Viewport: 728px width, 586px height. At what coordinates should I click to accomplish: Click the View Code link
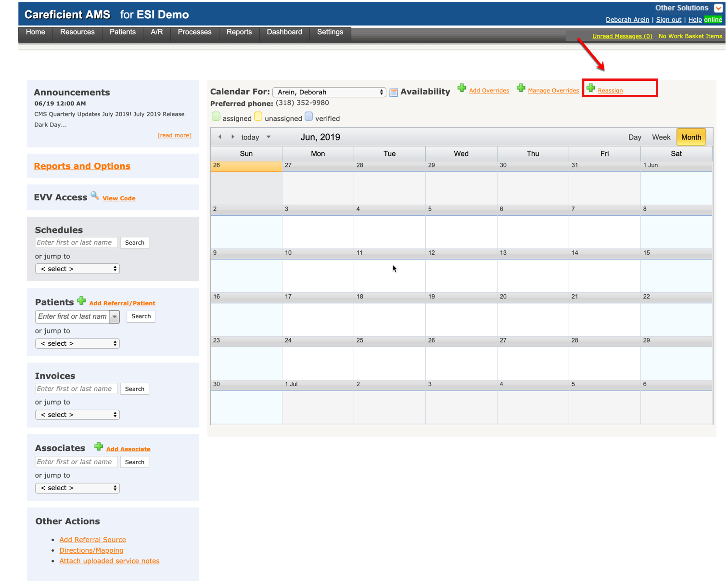coord(119,198)
